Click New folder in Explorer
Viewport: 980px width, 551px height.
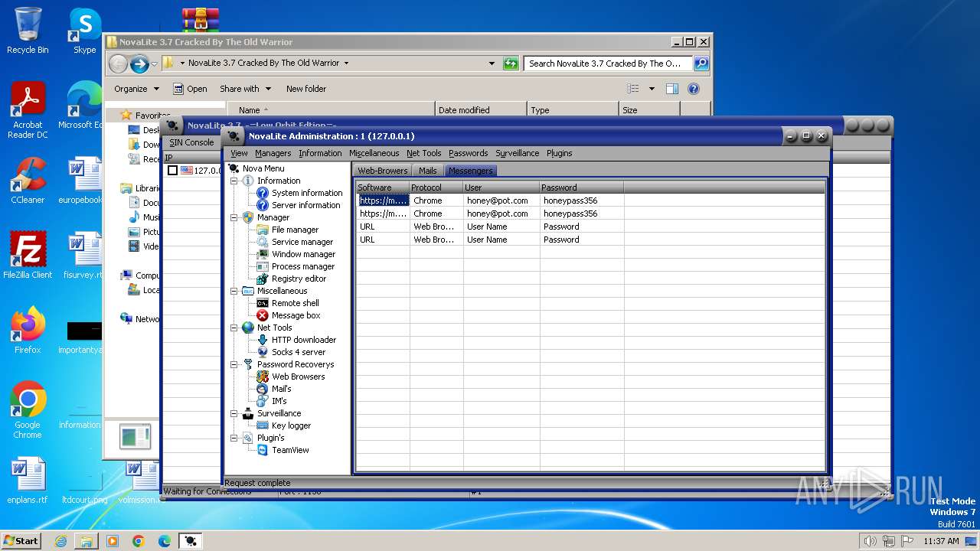[306, 89]
